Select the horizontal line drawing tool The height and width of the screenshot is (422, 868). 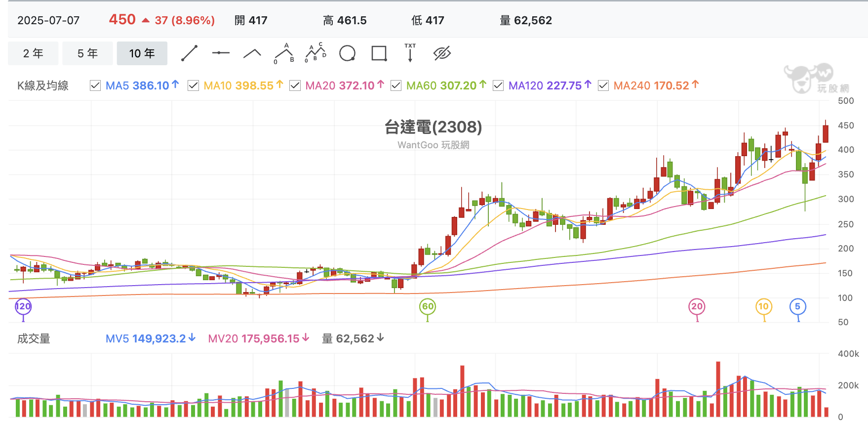(x=221, y=53)
